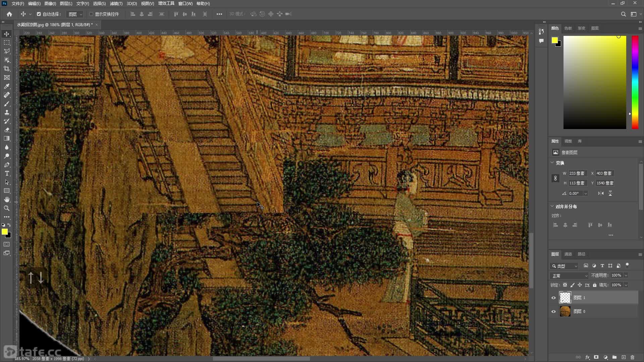Open the search icon in options bar
644x362 pixels.
(x=623, y=14)
